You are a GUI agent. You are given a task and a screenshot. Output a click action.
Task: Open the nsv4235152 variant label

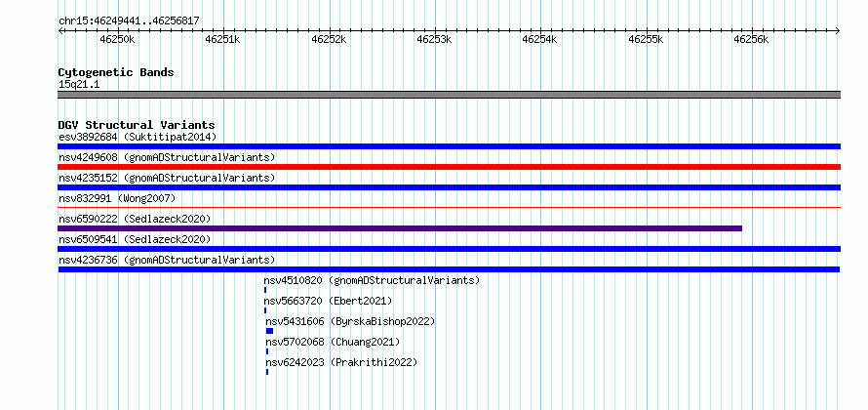point(167,178)
